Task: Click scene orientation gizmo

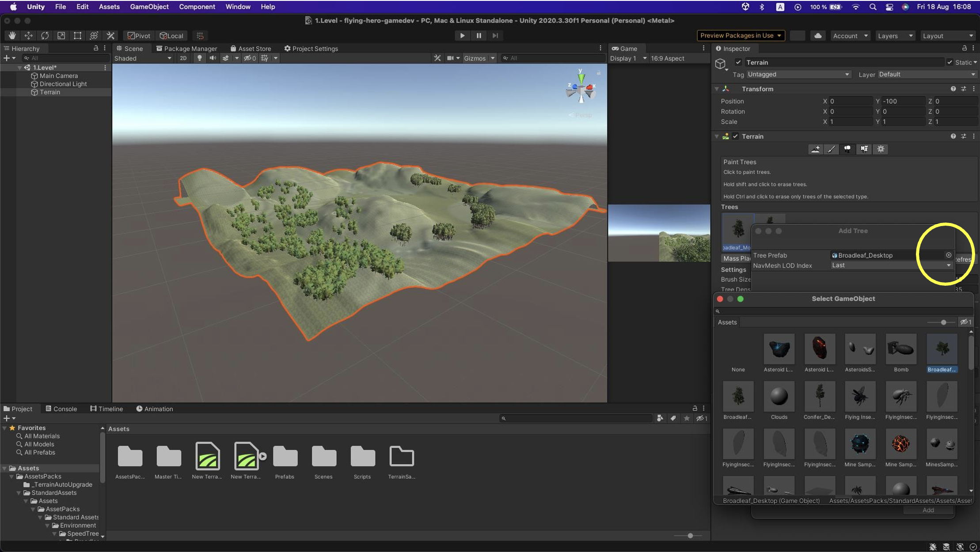Action: 581,87
